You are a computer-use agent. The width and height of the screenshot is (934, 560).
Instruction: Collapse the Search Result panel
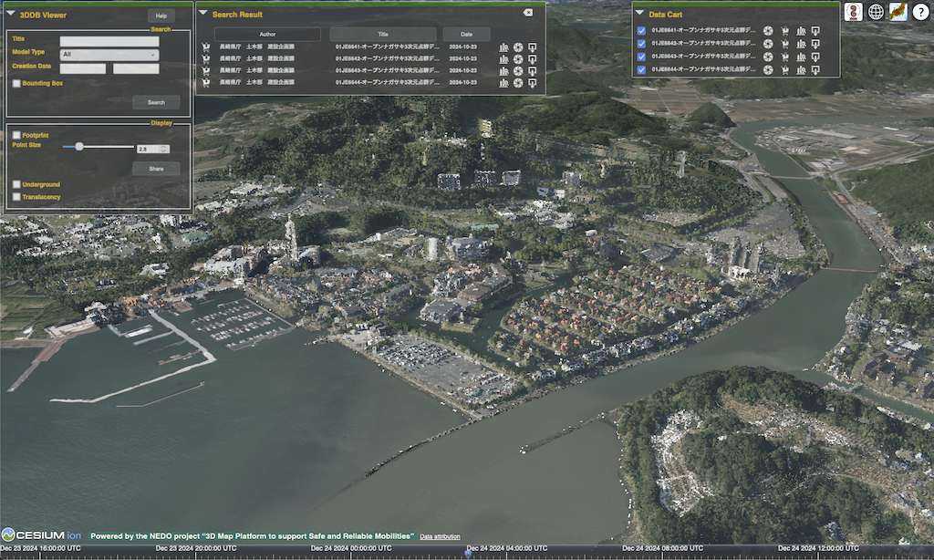click(x=203, y=13)
